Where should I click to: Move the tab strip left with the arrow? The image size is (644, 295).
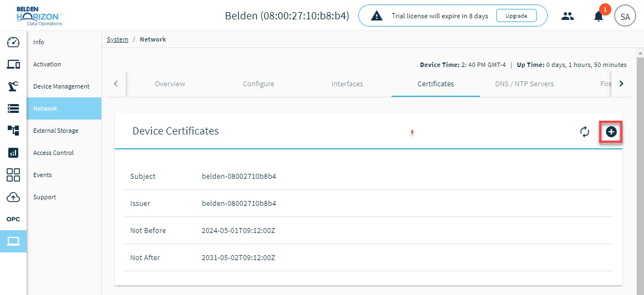[116, 84]
